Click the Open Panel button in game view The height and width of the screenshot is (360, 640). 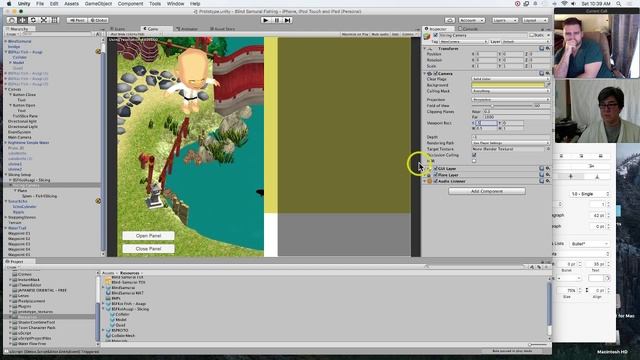(148, 236)
